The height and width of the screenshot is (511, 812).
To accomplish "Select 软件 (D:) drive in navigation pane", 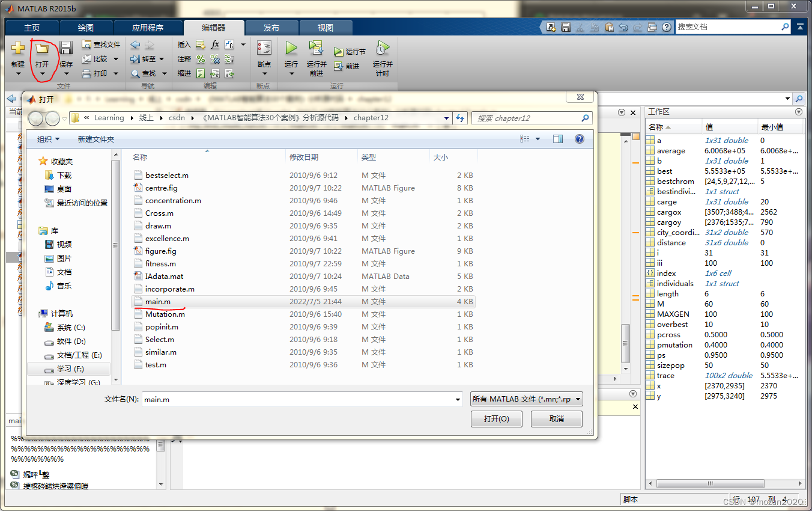I will [x=71, y=341].
